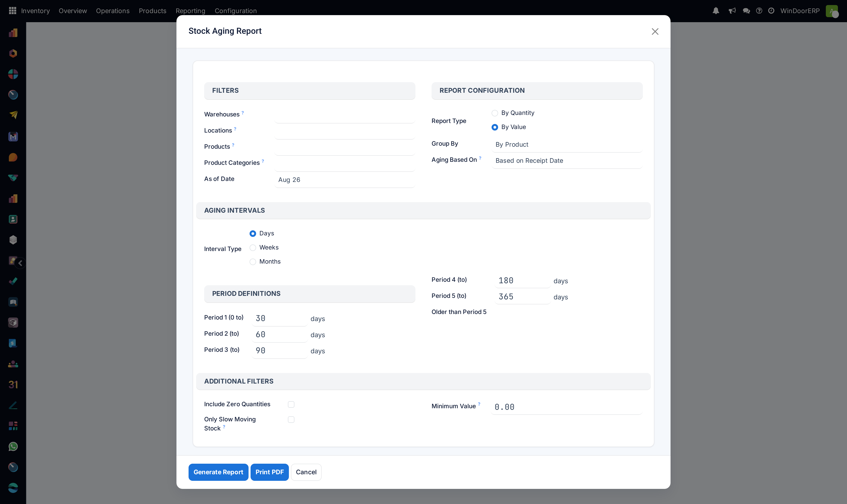
Task: Open the Overview menu
Action: coord(73,11)
